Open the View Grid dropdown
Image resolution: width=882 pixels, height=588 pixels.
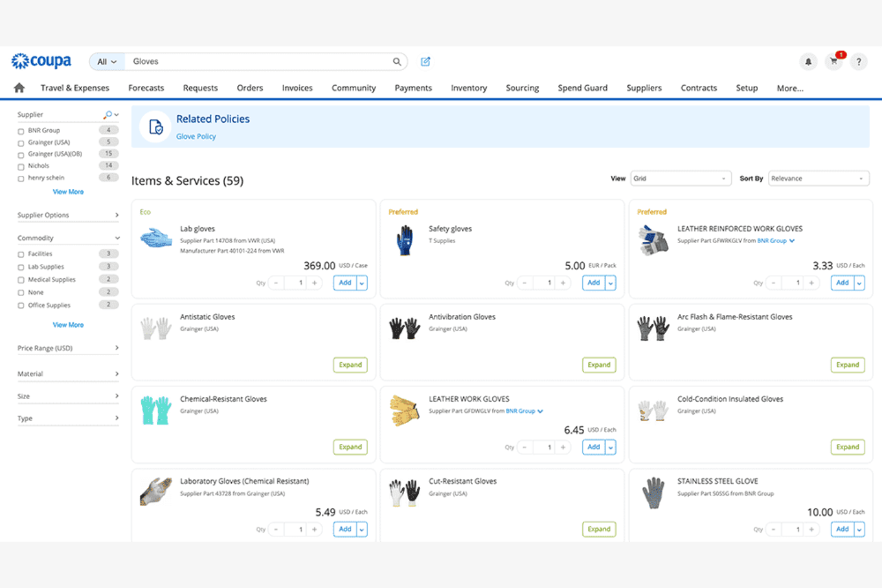681,178
